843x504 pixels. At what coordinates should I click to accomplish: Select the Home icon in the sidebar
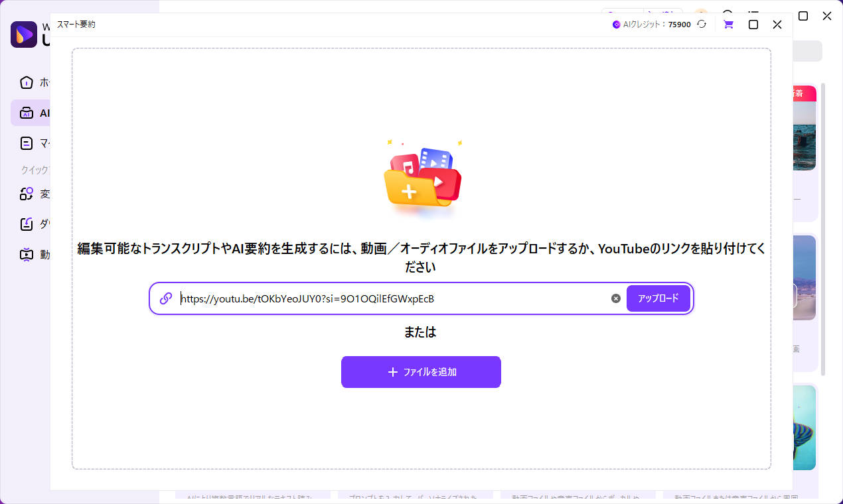click(27, 82)
